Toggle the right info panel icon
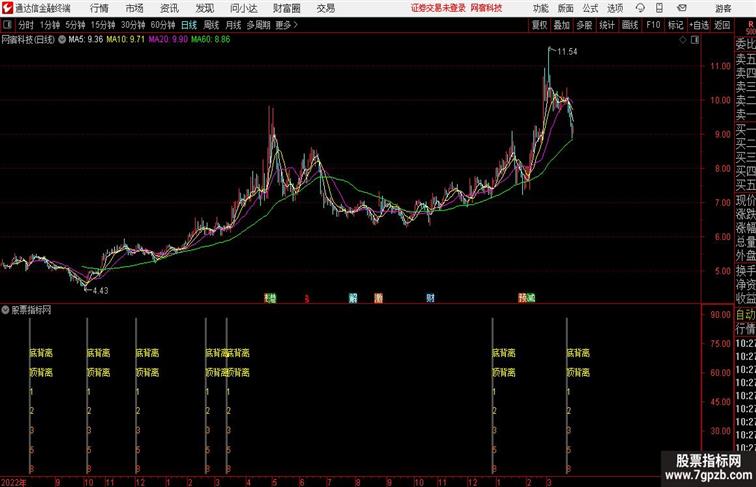The image size is (756, 487). 695,40
